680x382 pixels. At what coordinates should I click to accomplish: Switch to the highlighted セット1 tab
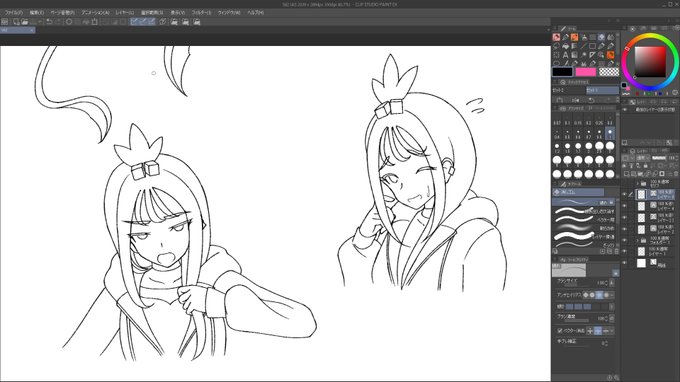point(602,90)
